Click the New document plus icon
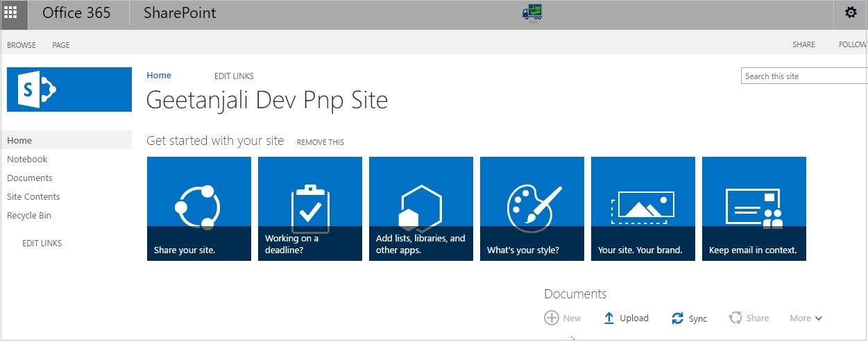Image resolution: width=868 pixels, height=342 pixels. pos(552,318)
